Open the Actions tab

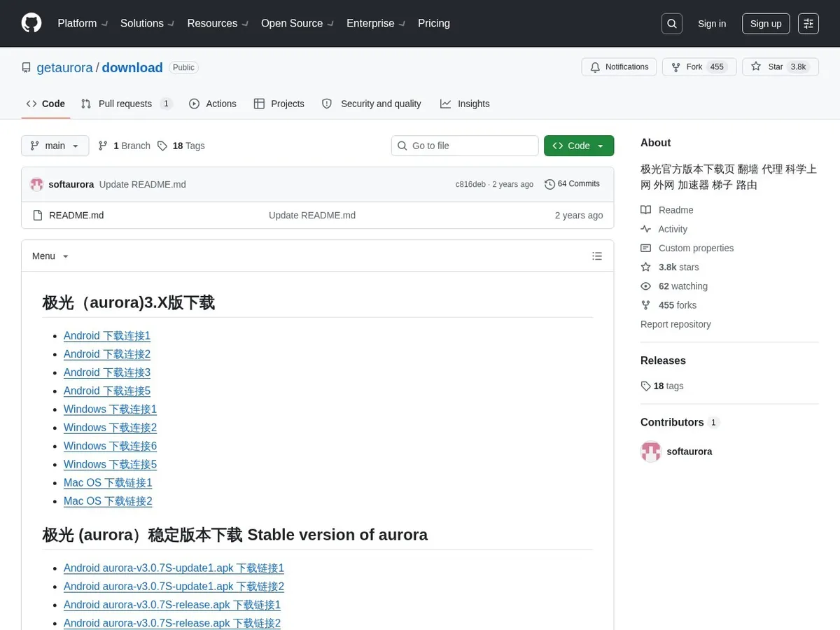point(213,104)
